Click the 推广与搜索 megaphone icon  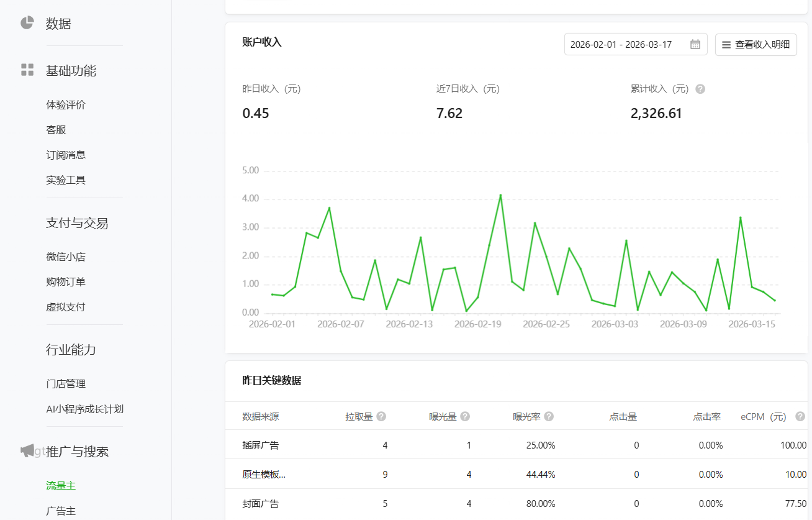[x=26, y=450]
